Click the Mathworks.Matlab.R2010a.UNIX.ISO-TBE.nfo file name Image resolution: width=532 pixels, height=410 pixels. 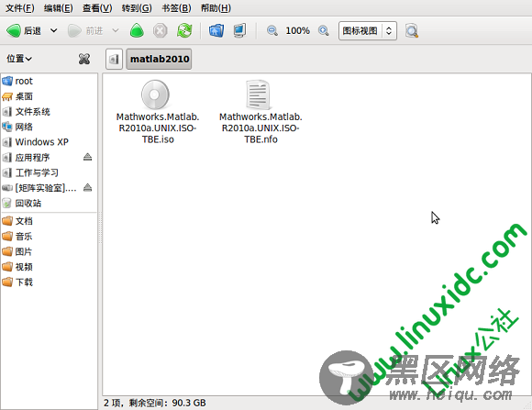(x=260, y=128)
